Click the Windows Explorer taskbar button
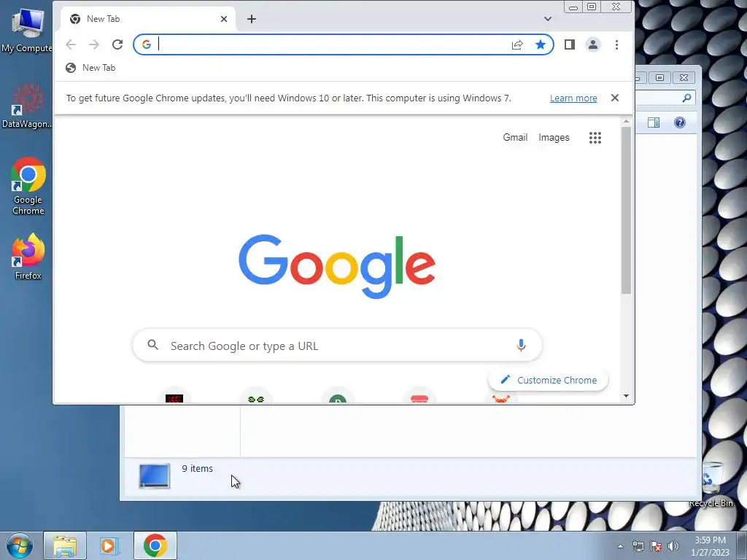This screenshot has height=560, width=747. [65, 545]
